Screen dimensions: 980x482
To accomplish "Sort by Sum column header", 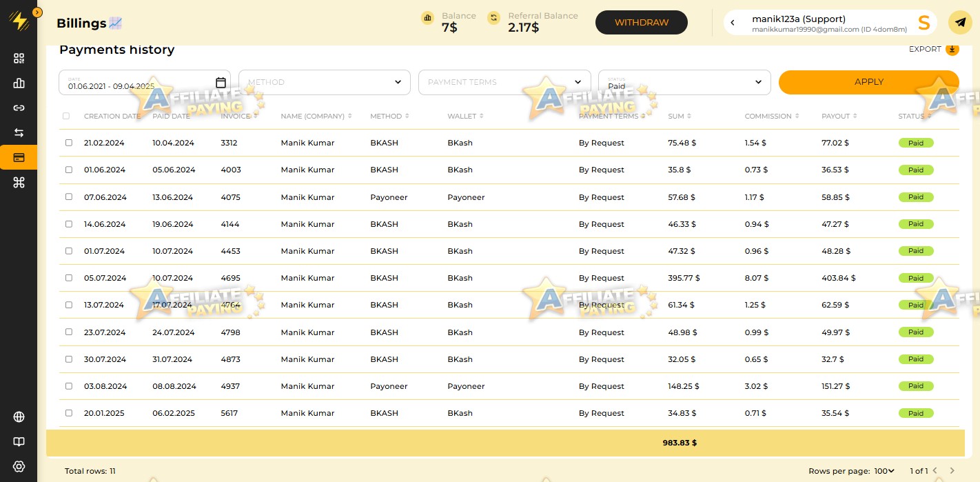I will click(680, 116).
